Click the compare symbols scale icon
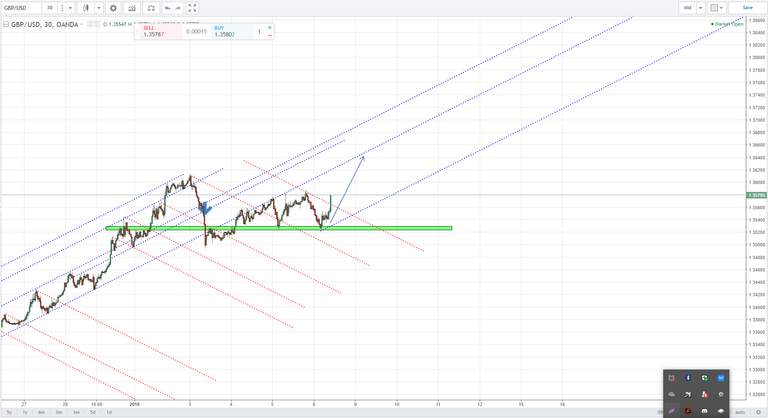 pos(151,8)
